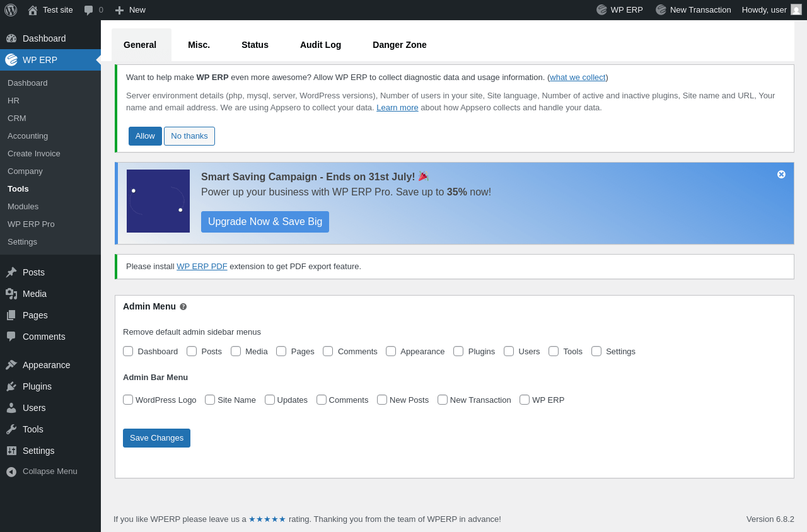Enable the WordPress Logo admin bar checkbox
Image resolution: width=807 pixels, height=532 pixels.
(128, 400)
